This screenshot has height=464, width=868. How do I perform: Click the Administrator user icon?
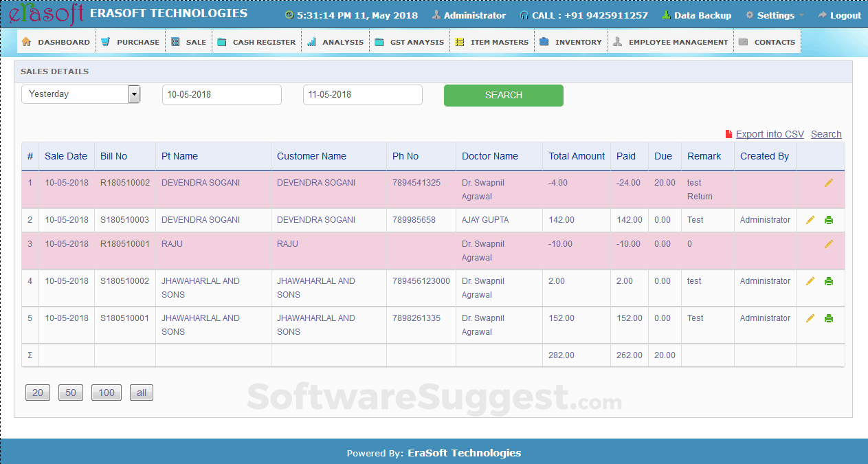pyautogui.click(x=436, y=15)
